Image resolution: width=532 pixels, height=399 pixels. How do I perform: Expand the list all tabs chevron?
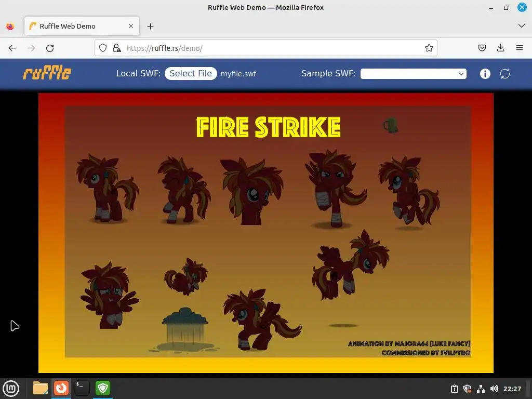[x=522, y=26]
